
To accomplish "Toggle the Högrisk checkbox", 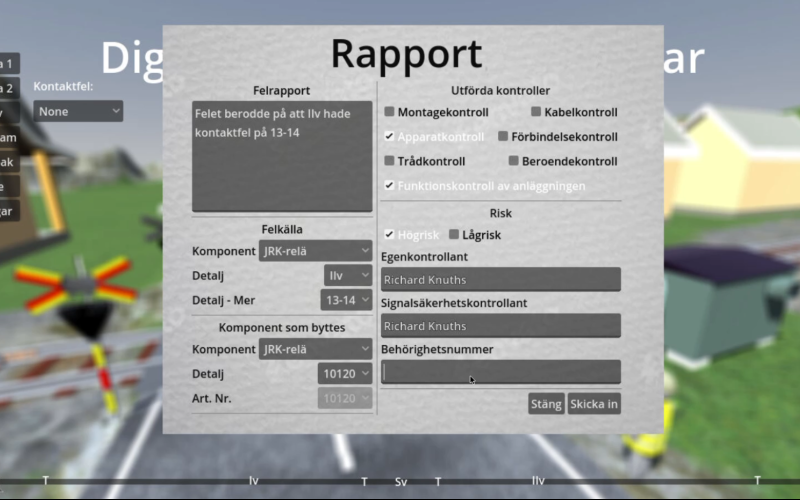I will (x=390, y=234).
